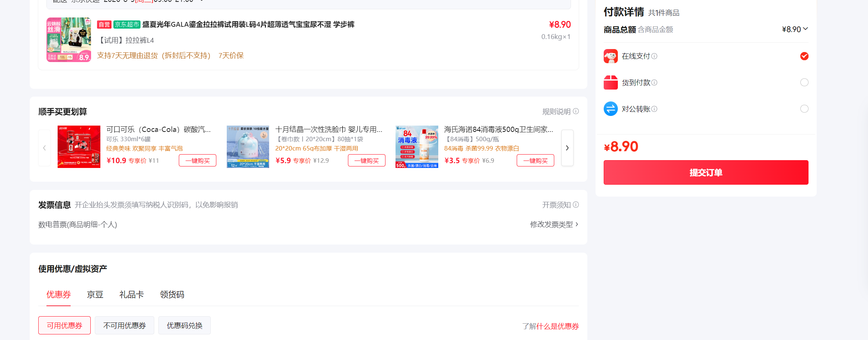Viewport: 868px width, 340px height.
Task: Expand the 商品总额 ¥8.90 breakdown chevron
Action: coord(806,29)
